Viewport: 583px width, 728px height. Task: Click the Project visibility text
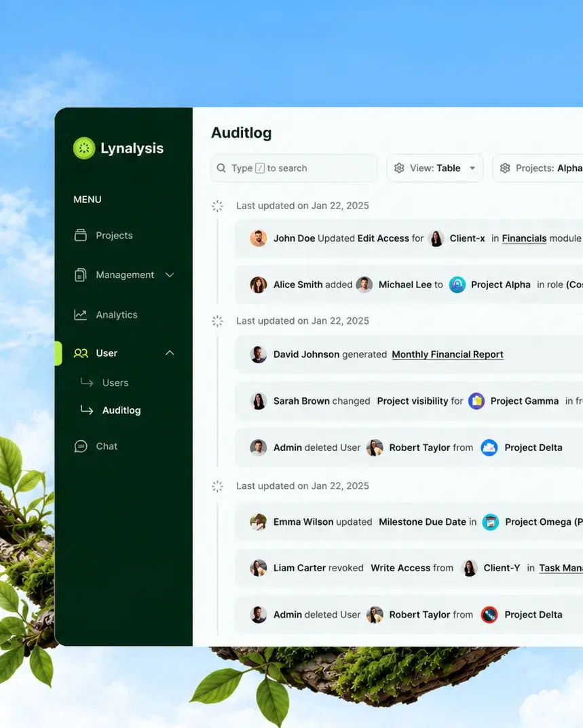pos(413,401)
